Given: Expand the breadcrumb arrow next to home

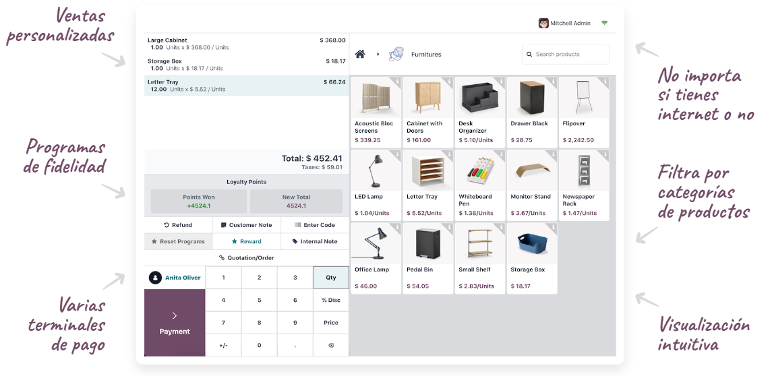Looking at the screenshot, I should click(378, 54).
